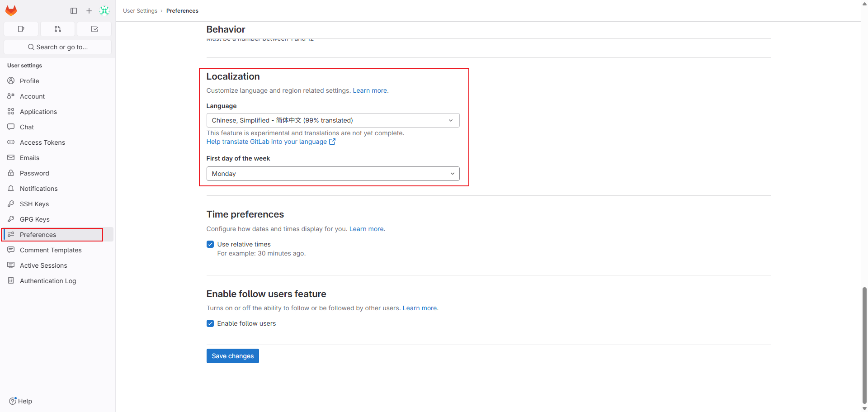Click the Save changes button
This screenshot has height=412, width=868.
[232, 355]
